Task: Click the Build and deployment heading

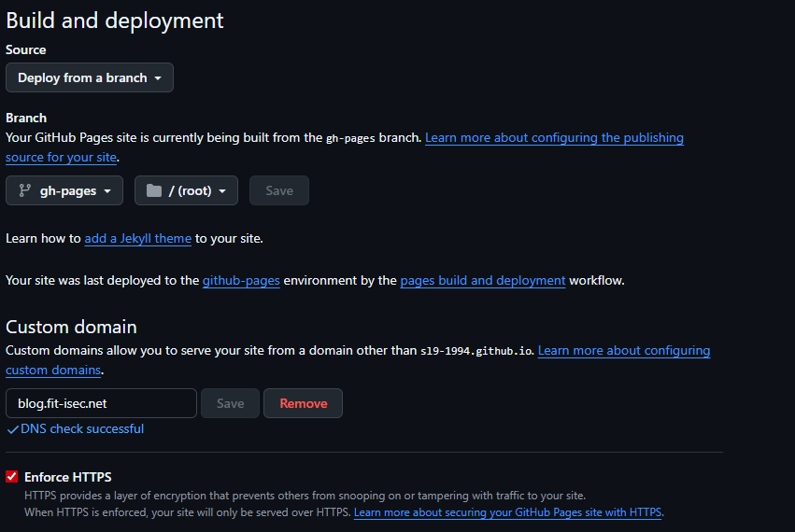Action: click(x=115, y=20)
